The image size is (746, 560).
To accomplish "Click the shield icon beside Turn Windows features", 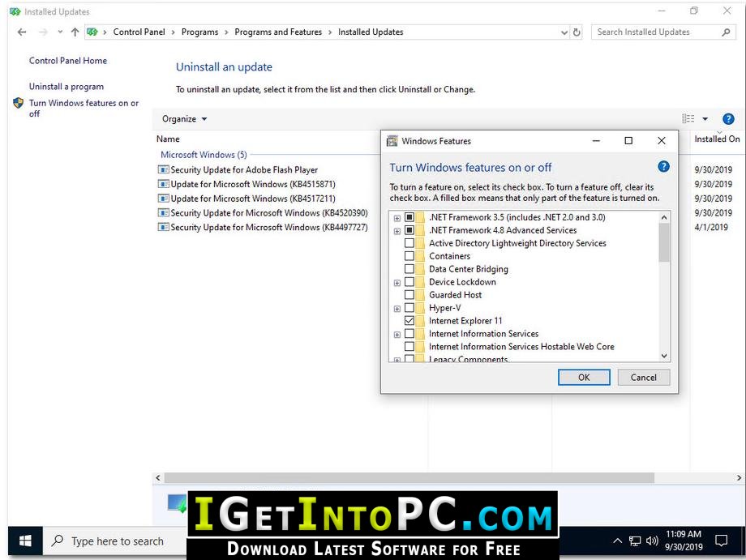I will tap(18, 103).
